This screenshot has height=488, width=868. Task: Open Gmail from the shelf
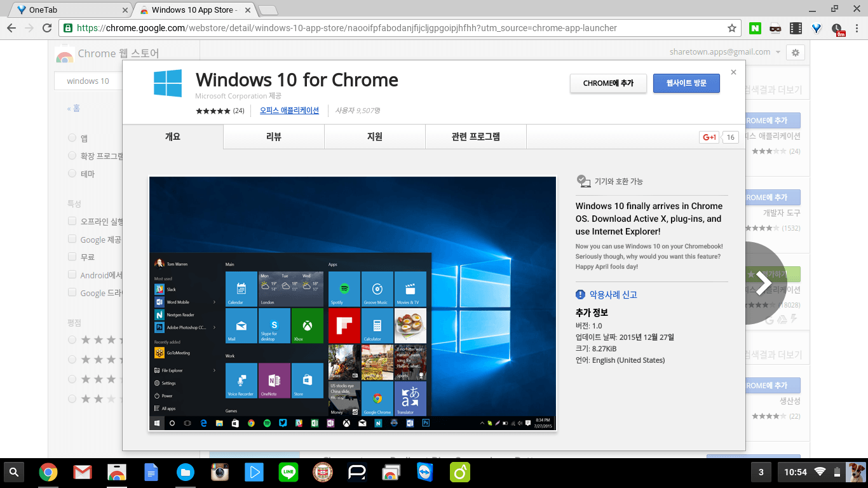click(82, 472)
